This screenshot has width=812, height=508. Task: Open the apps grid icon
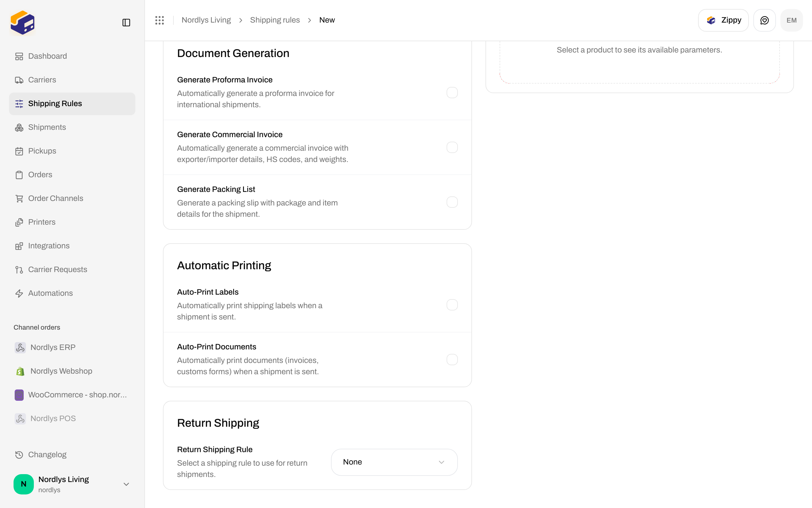[160, 20]
